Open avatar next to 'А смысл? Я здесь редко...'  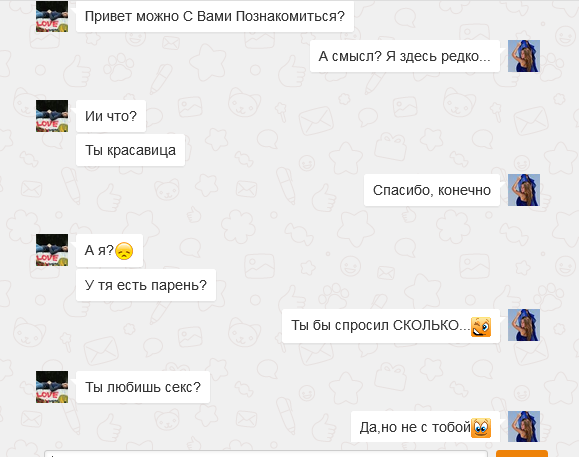tap(524, 56)
